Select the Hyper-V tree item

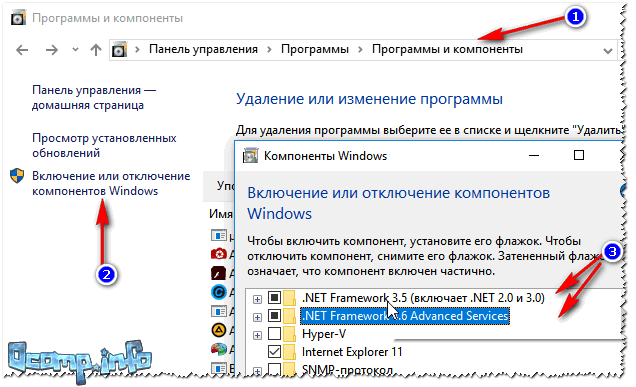pyautogui.click(x=324, y=334)
